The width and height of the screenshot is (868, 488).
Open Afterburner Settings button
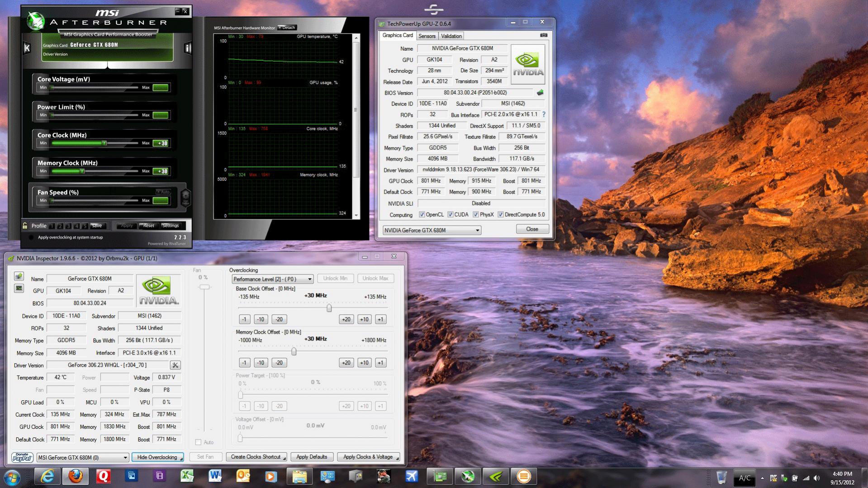(170, 226)
